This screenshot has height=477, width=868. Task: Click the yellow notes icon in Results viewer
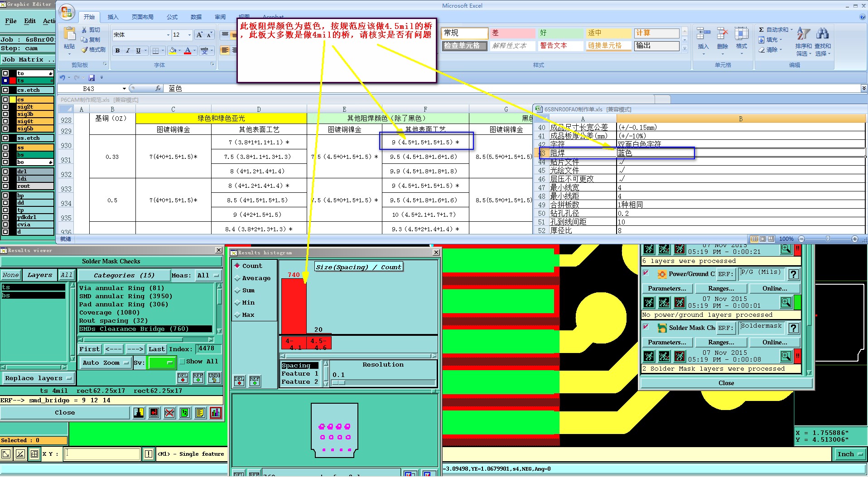[200, 412]
